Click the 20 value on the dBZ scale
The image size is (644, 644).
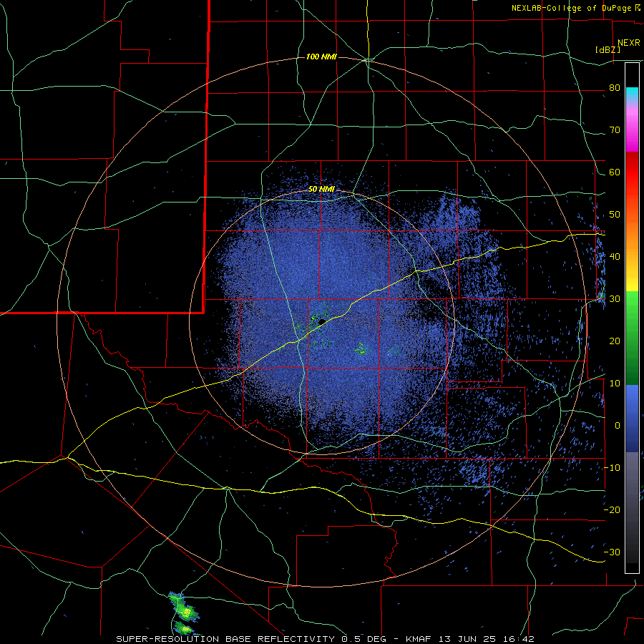click(x=615, y=341)
